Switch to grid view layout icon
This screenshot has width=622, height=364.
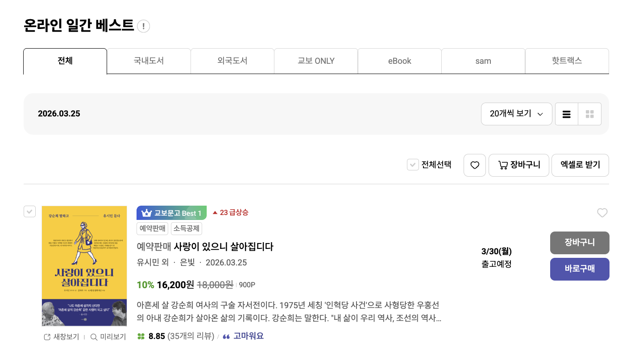590,114
